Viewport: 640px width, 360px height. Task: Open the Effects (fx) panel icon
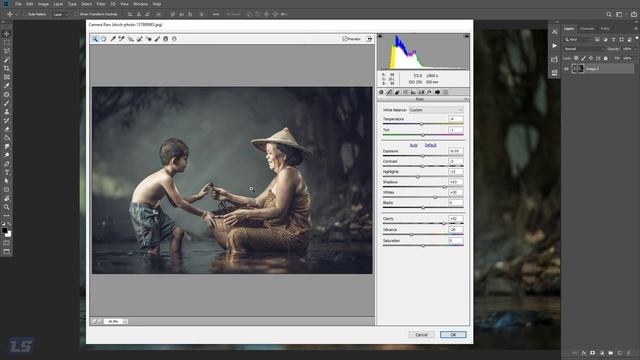[429, 92]
